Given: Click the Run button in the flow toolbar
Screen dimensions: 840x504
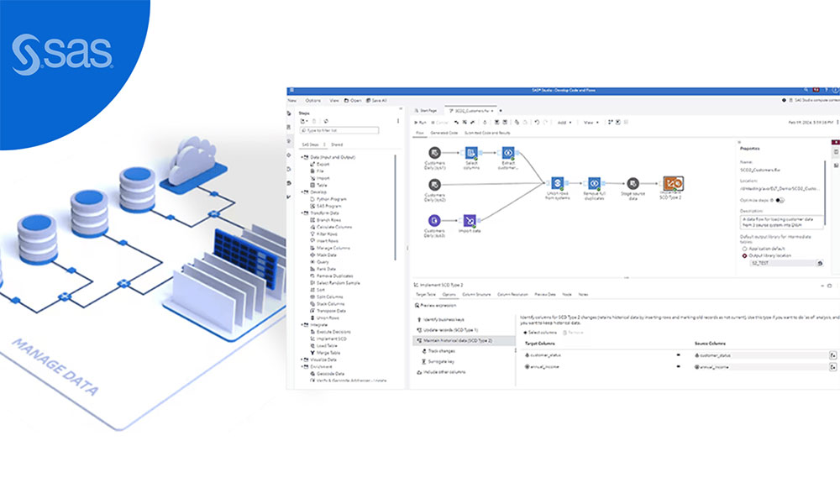Looking at the screenshot, I should [420, 123].
